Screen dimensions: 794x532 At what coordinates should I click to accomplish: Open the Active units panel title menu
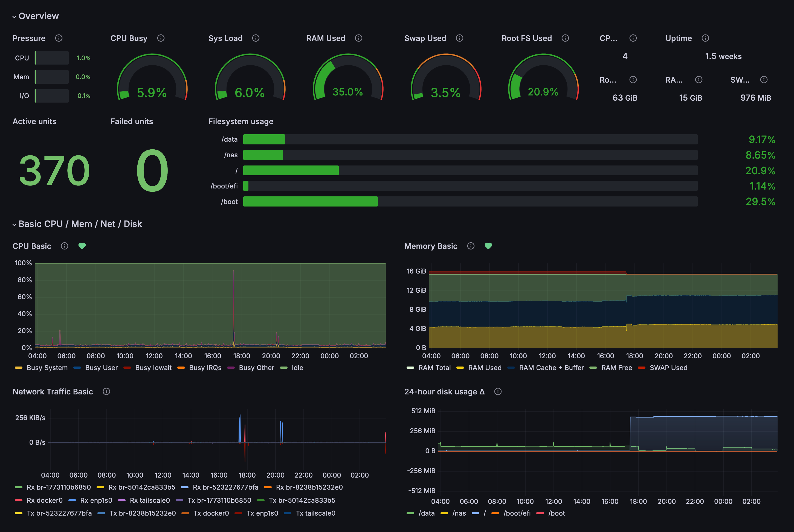click(x=34, y=121)
